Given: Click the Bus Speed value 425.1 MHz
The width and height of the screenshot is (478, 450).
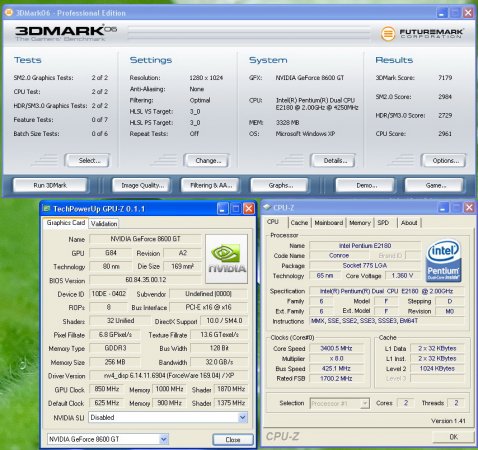Looking at the screenshot, I should coord(336,368).
